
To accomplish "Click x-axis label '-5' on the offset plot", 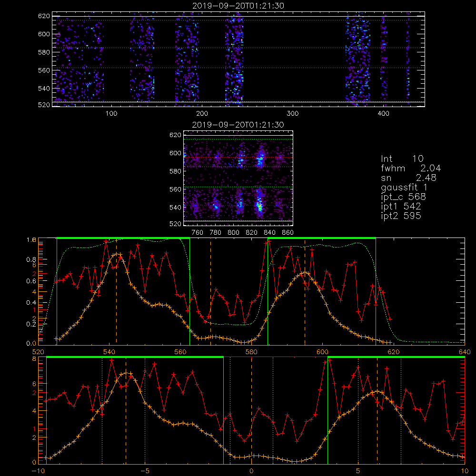I will pos(145,471).
